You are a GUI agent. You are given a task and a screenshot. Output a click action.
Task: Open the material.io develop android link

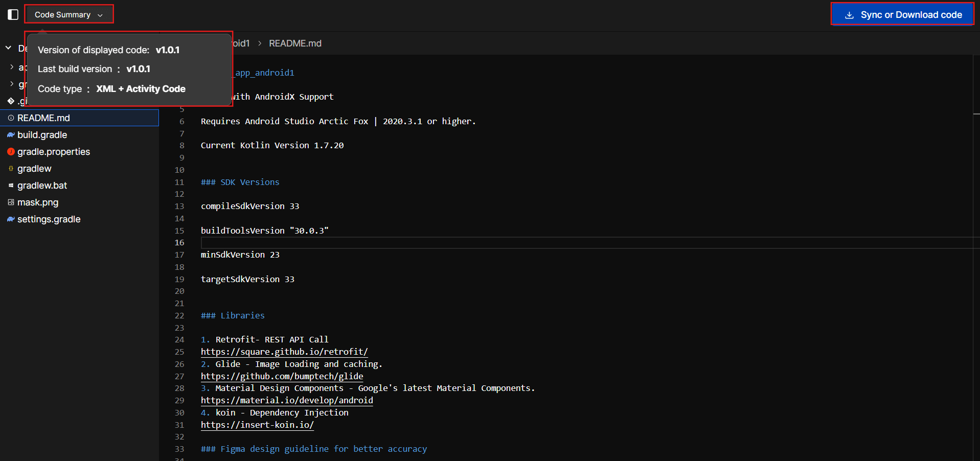click(x=287, y=400)
